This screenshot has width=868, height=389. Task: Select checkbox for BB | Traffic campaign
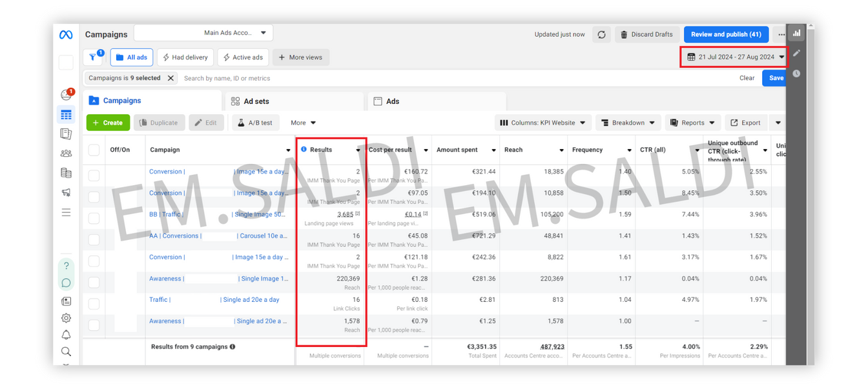point(94,218)
